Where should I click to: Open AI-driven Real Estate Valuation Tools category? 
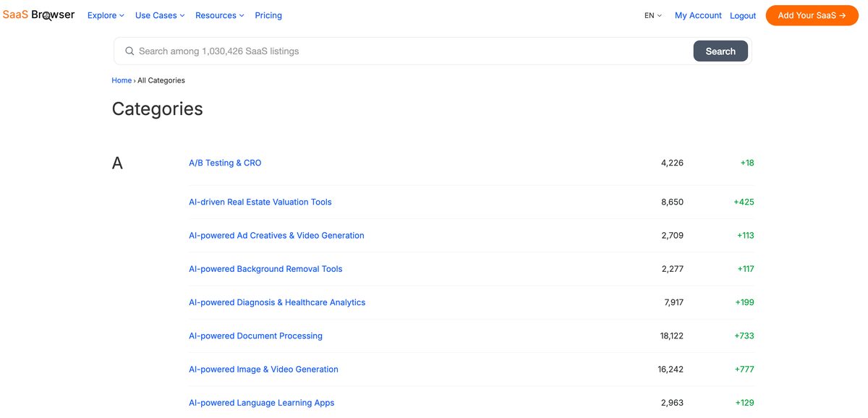[260, 202]
